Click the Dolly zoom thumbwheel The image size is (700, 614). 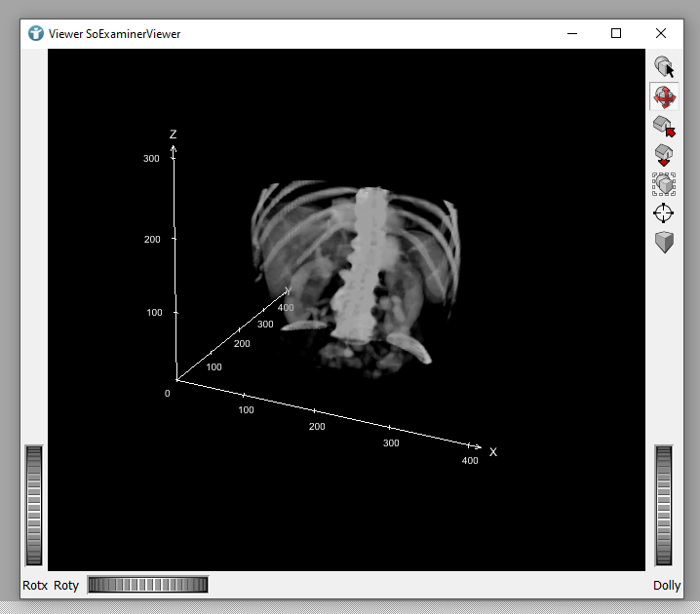[x=664, y=505]
